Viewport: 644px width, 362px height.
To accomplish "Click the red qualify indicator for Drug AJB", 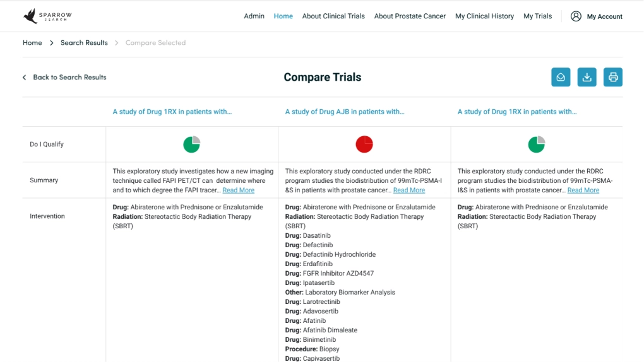I will [x=364, y=144].
